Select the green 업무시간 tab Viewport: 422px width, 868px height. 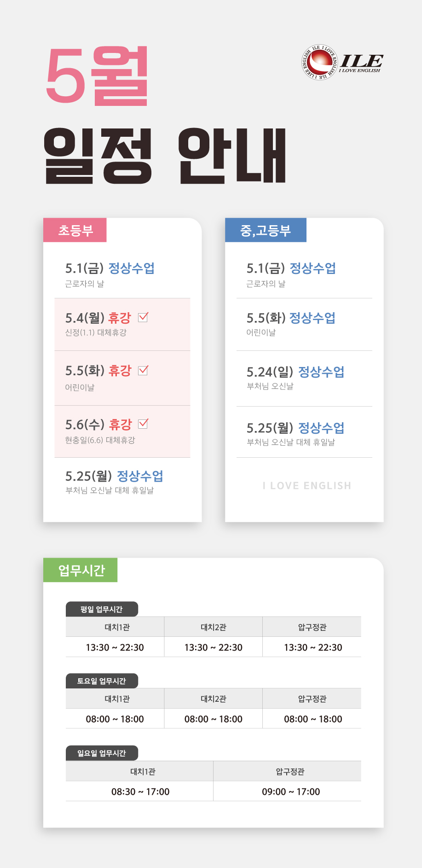81,570
